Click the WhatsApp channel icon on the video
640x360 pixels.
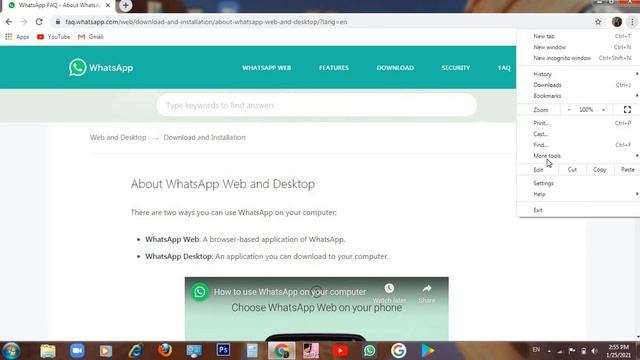200,292
